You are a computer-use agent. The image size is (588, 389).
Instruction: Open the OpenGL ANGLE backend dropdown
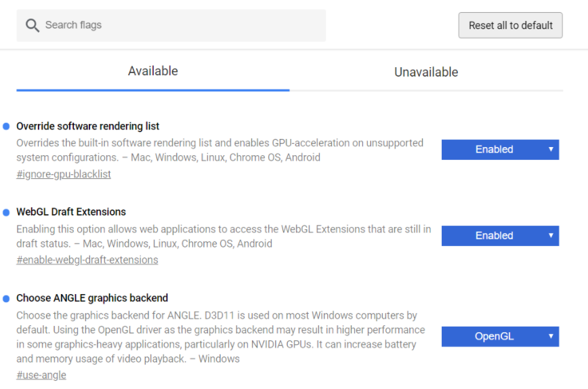pos(499,336)
